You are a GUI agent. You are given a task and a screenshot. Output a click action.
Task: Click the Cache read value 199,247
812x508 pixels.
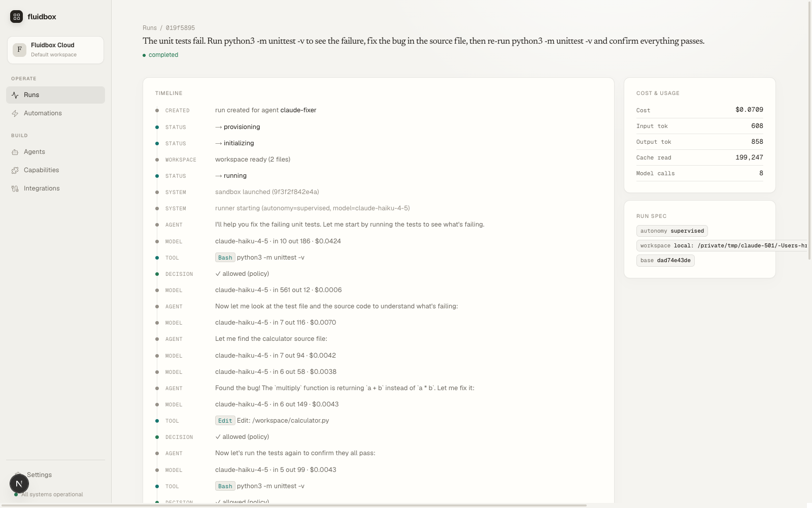pyautogui.click(x=749, y=157)
